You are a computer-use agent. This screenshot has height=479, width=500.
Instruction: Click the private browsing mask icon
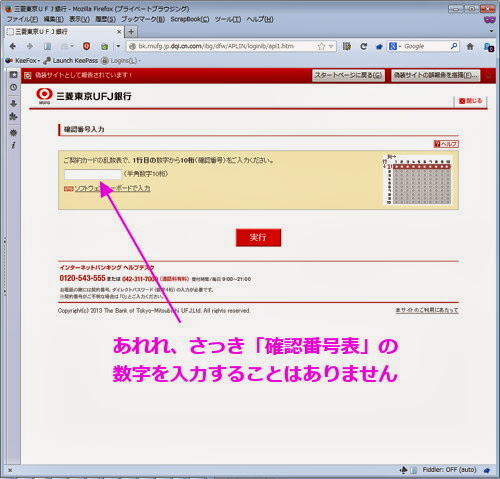(x=489, y=20)
